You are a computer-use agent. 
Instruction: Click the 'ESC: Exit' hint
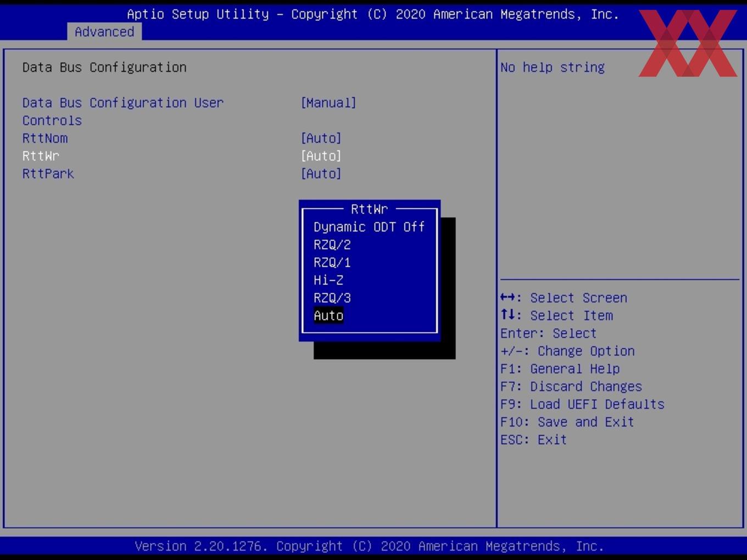pyautogui.click(x=533, y=440)
